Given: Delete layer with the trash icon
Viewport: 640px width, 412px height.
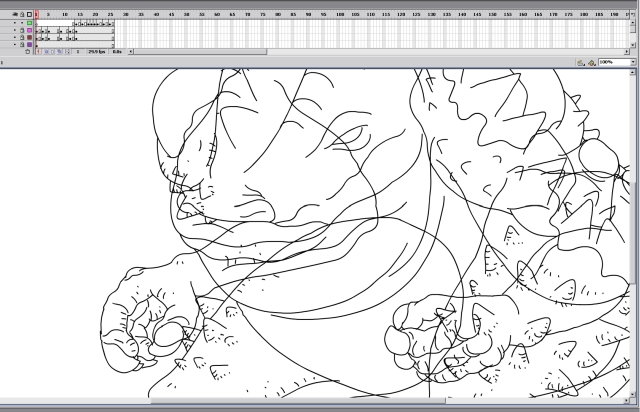Looking at the screenshot, I should (x=27, y=51).
